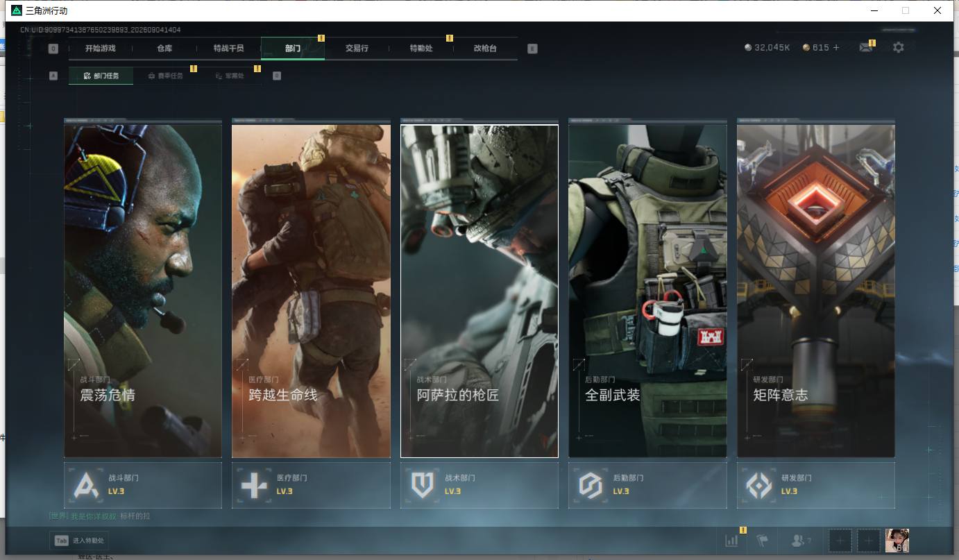Click the Q key hint left of tabs
This screenshot has width=959, height=560.
pos(53,49)
